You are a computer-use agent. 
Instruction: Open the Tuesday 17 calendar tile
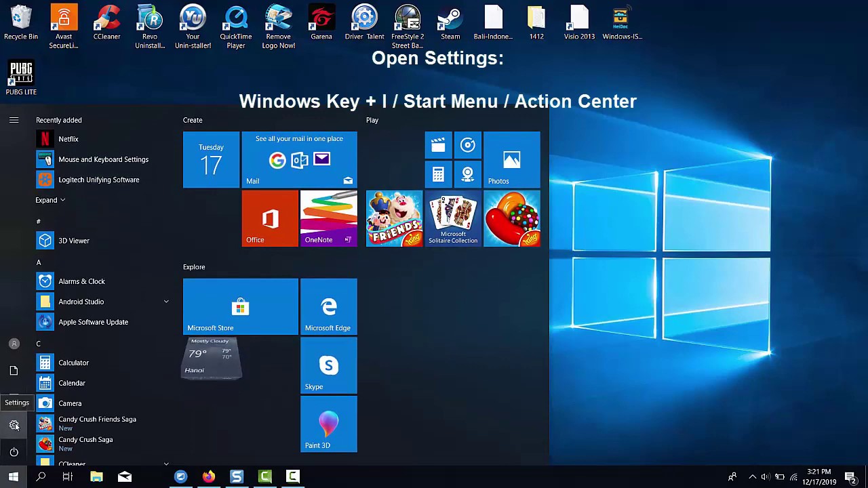click(211, 159)
